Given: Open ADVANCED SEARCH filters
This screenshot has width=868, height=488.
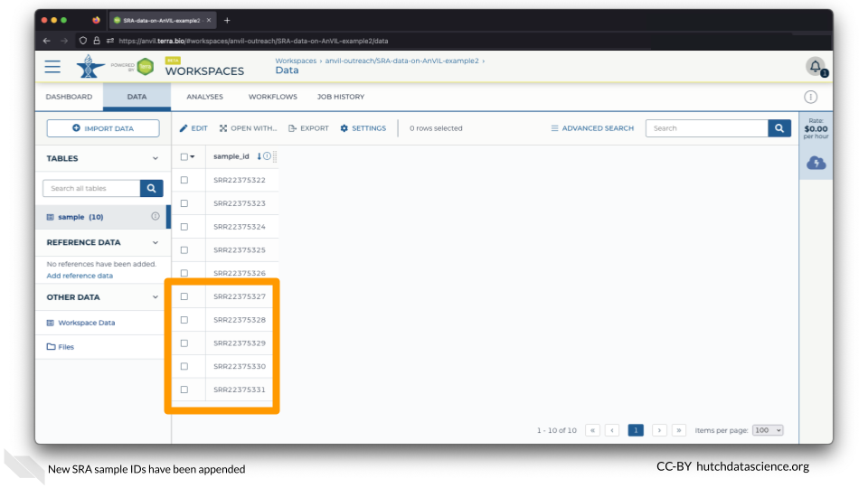Looking at the screenshot, I should [x=592, y=128].
